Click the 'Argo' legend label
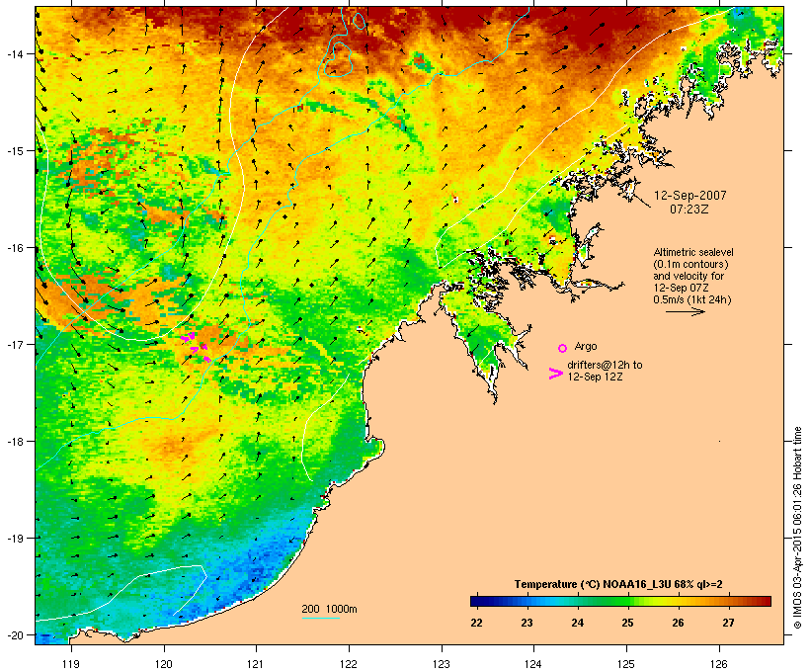The image size is (810, 672). pos(586,346)
